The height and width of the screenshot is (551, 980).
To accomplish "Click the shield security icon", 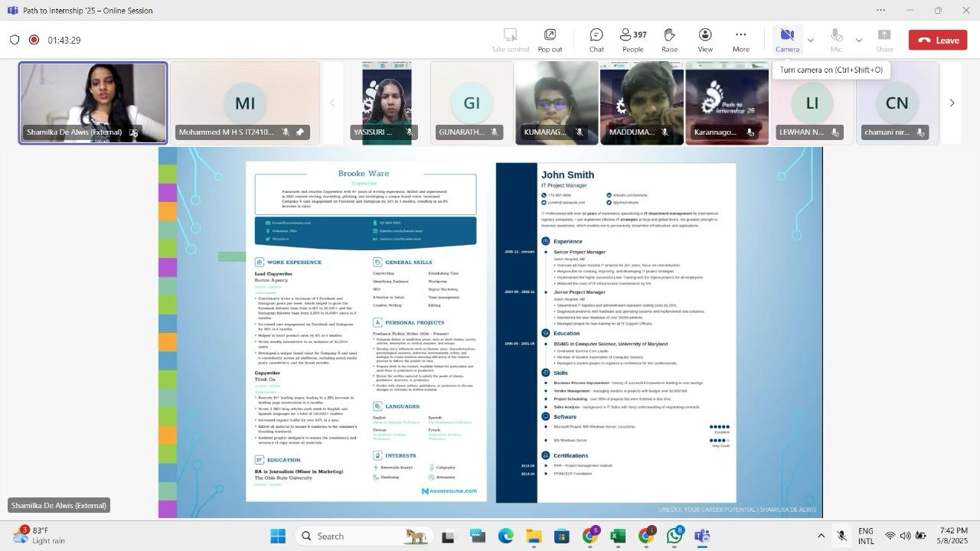I will point(15,40).
